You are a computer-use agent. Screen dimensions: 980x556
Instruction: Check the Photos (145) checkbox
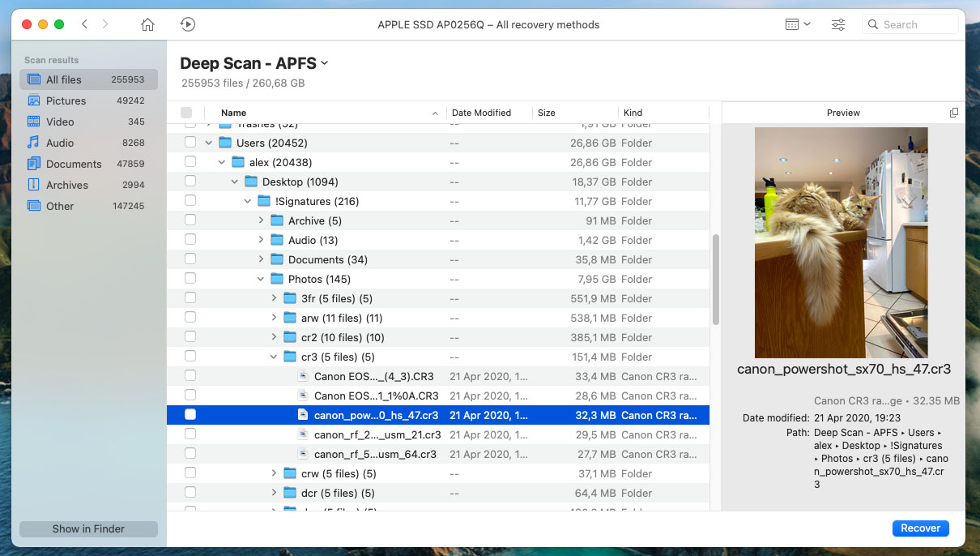(x=190, y=279)
